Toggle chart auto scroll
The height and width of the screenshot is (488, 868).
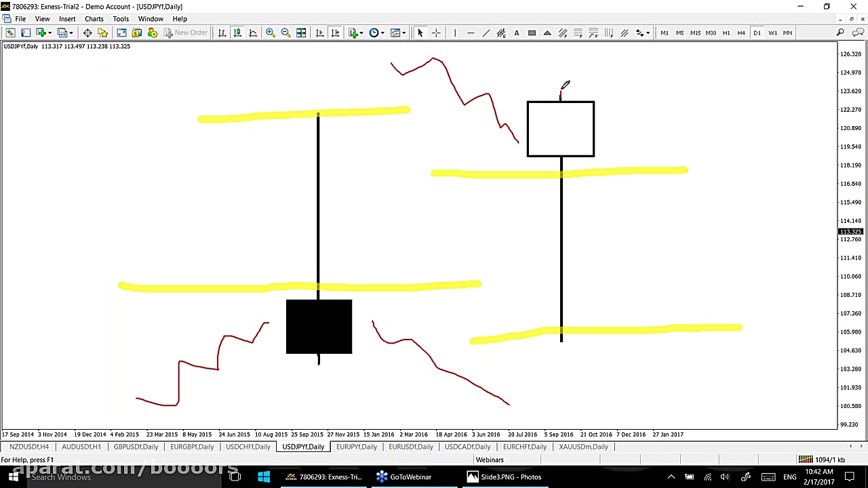click(x=319, y=33)
